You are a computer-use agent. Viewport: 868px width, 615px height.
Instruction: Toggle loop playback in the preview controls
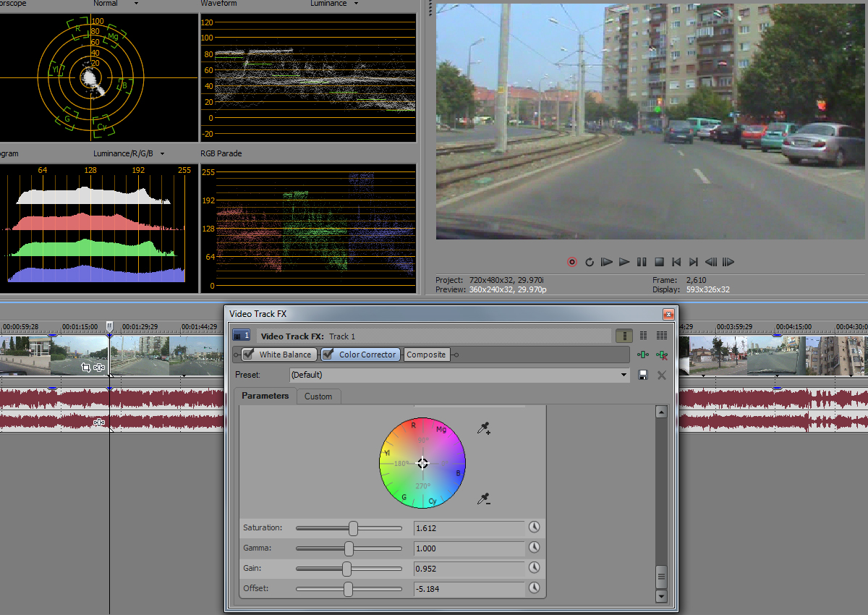tap(590, 262)
